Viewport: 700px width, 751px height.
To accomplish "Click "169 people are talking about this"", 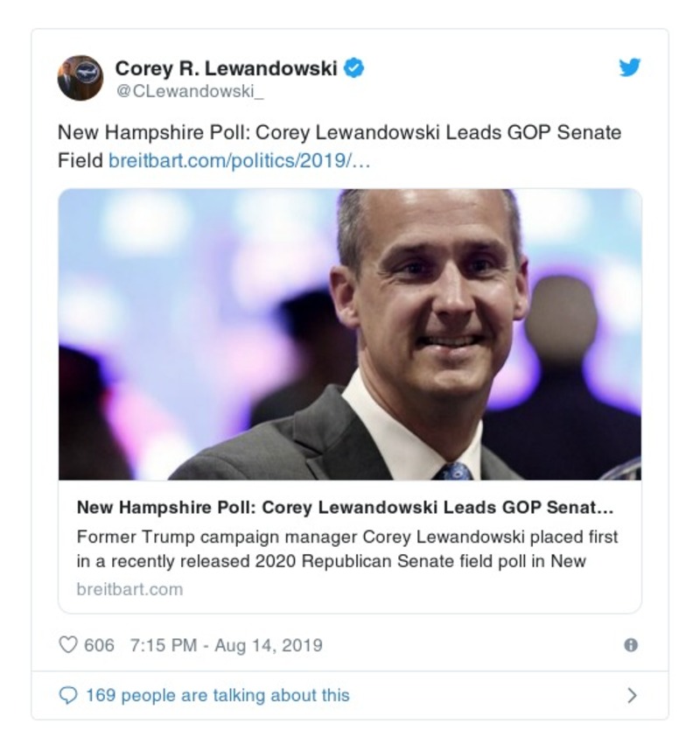I will [217, 696].
